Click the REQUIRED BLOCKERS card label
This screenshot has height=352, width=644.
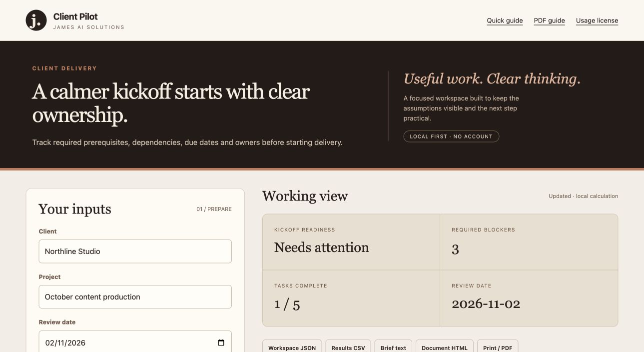click(x=483, y=230)
